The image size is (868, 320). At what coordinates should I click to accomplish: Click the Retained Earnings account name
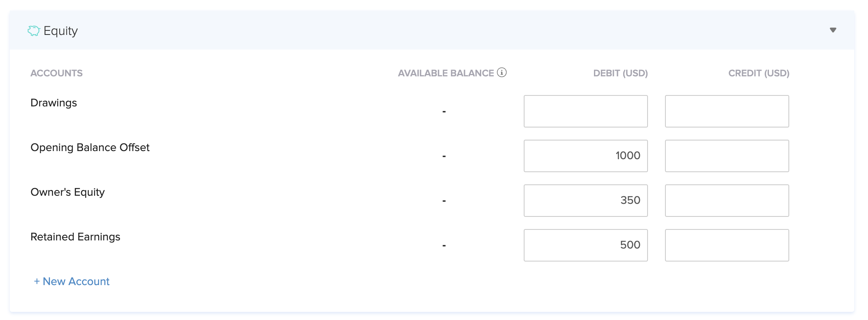point(75,237)
